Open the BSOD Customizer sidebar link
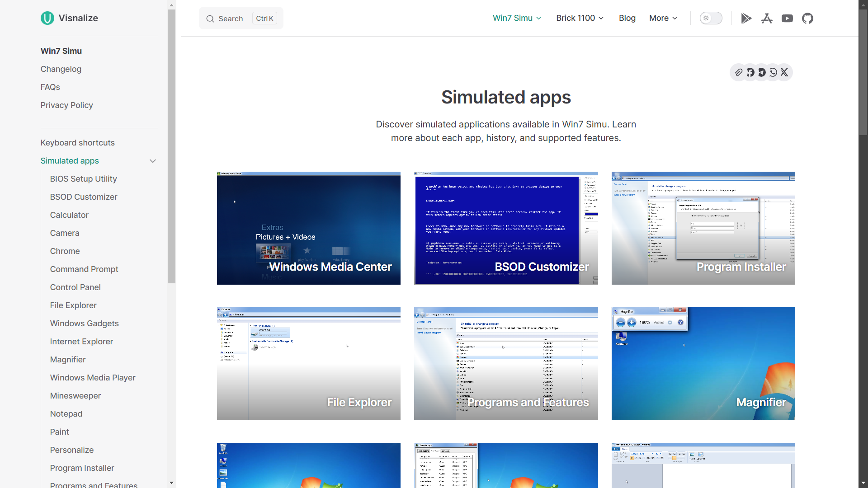The width and height of the screenshot is (868, 488). coord(83,197)
